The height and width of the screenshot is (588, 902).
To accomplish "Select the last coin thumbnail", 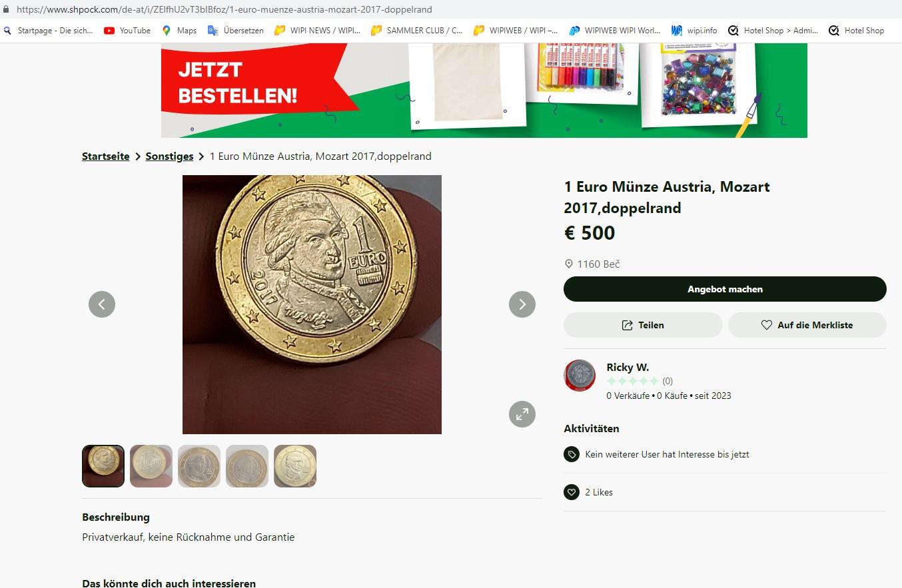I will 295,466.
